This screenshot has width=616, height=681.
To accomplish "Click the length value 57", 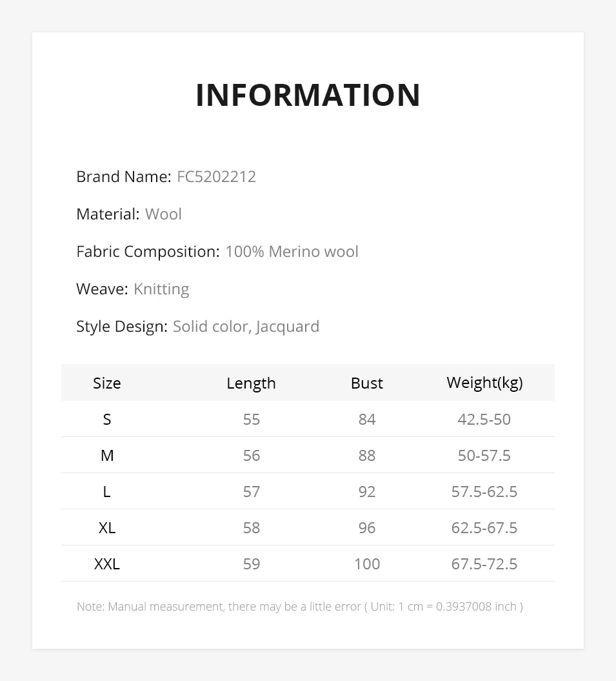I will (252, 492).
